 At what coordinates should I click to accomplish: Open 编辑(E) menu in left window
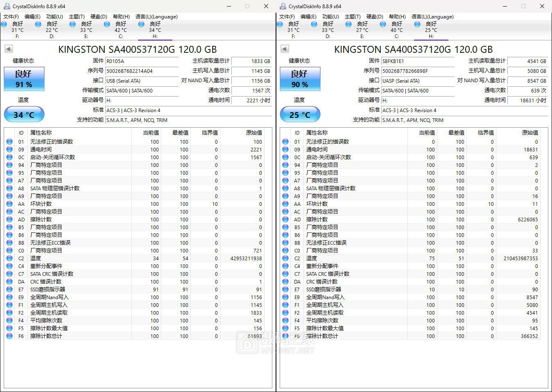pos(32,17)
